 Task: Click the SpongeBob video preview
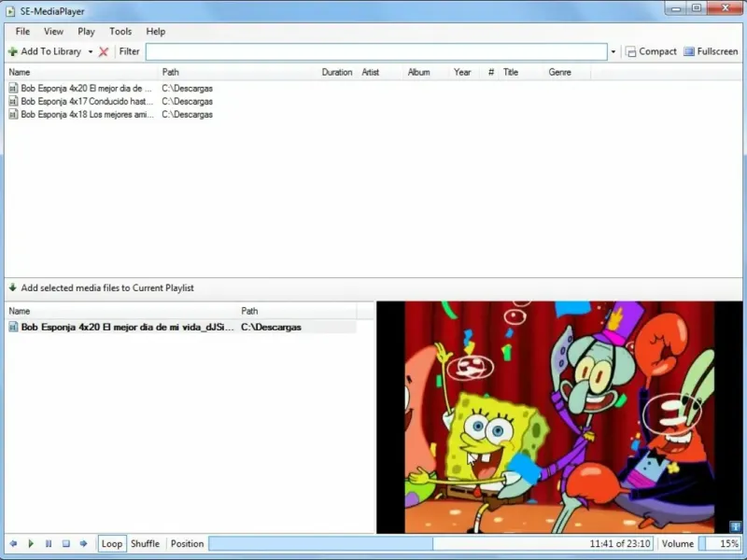[559, 417]
